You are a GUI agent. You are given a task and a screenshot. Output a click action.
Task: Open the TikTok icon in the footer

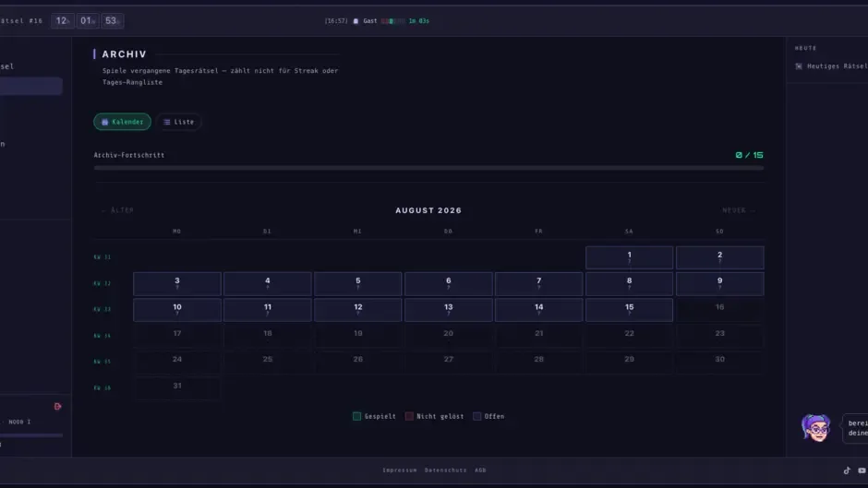[847, 470]
